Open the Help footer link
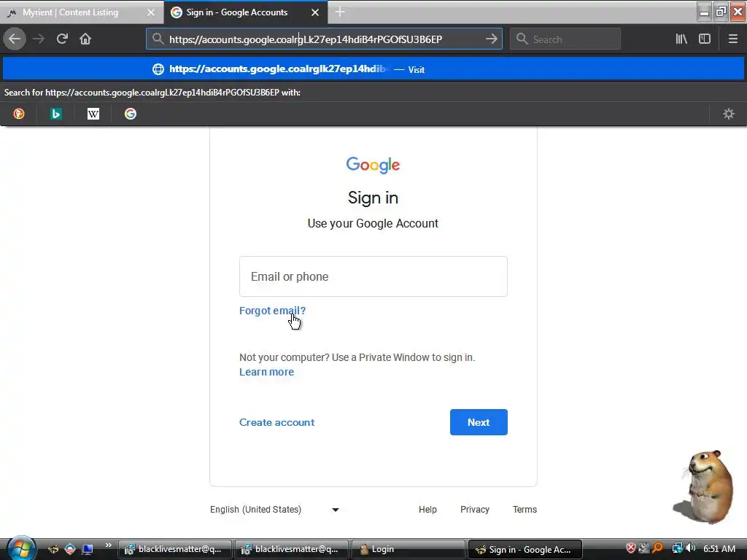This screenshot has height=560, width=747. [427, 510]
